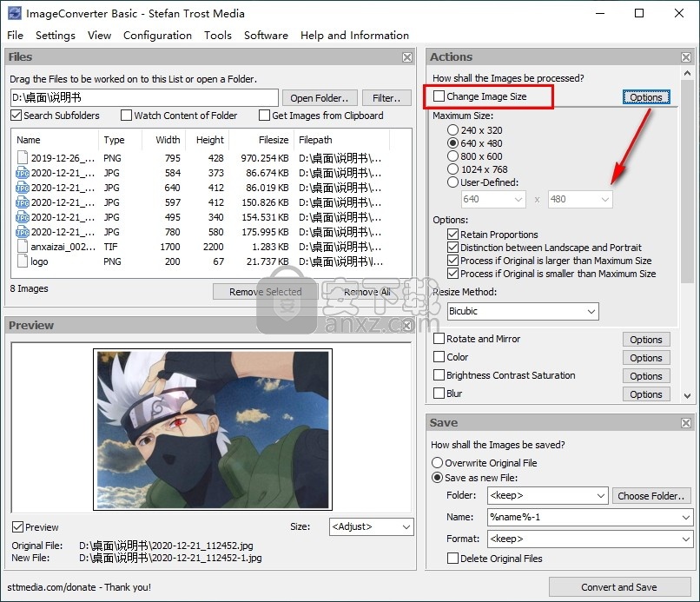Enable Get Images from Clipboard
The height and width of the screenshot is (602, 700).
click(x=264, y=116)
